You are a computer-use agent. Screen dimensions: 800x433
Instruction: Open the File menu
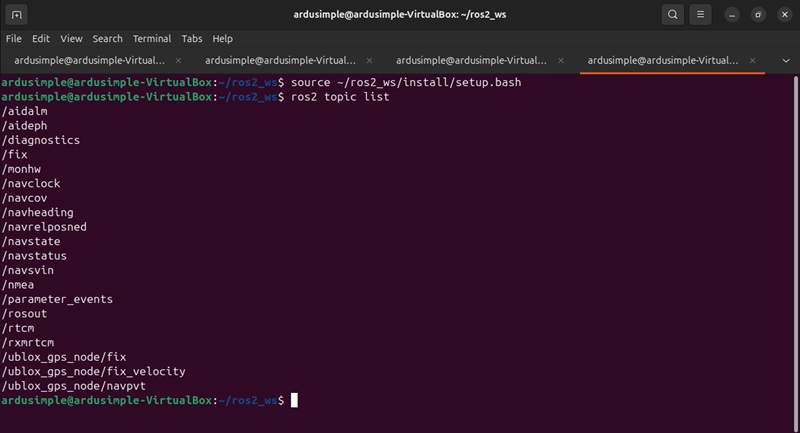[x=14, y=39]
